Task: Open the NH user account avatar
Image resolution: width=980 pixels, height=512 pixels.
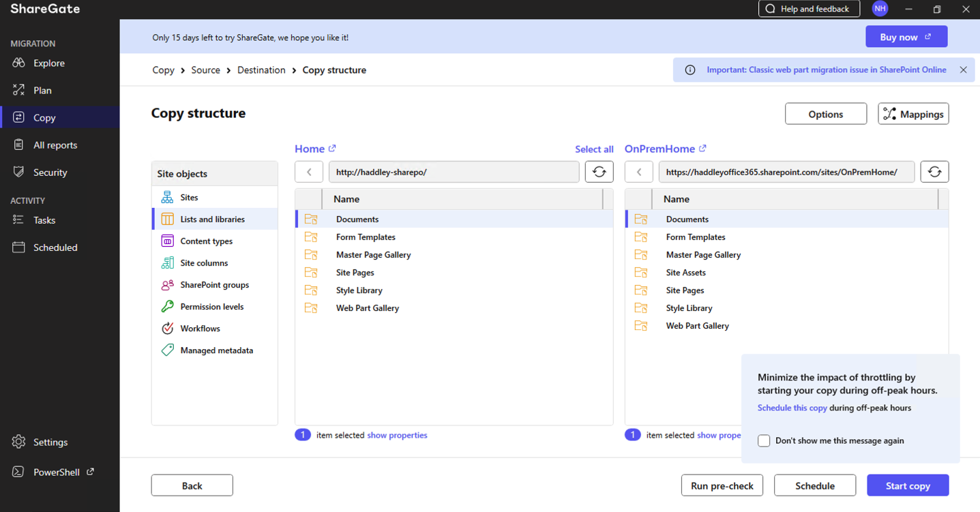Action: pyautogui.click(x=880, y=9)
